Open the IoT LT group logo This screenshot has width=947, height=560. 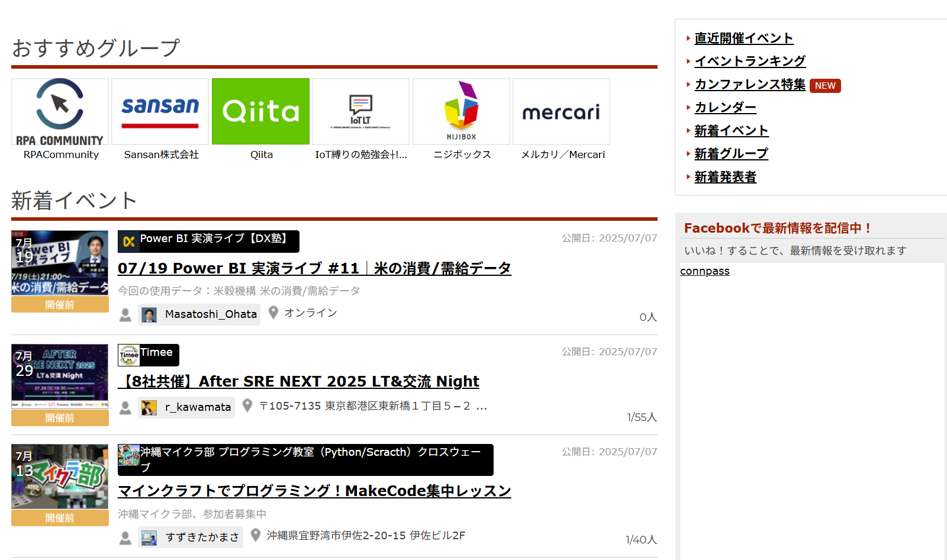click(360, 112)
